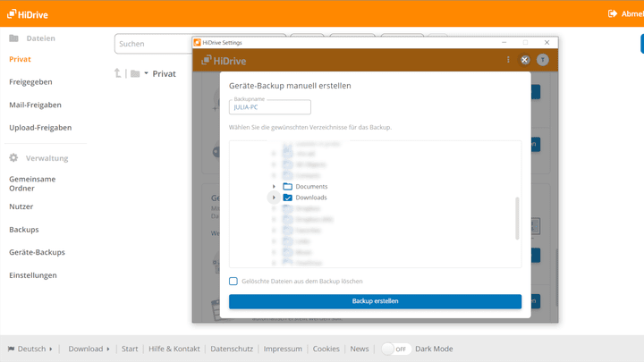Open the breadcrumb dropdown arrow before Privat
The width and height of the screenshot is (644, 362).
click(146, 73)
